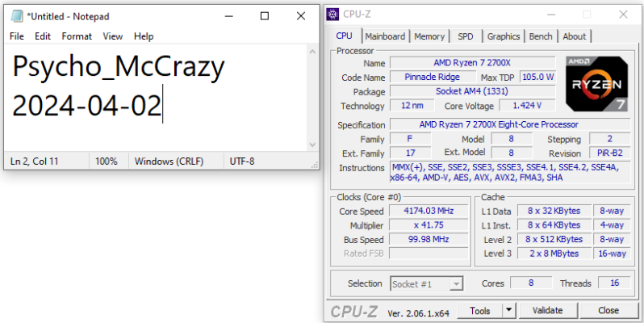Click the Bus Speed value 99.98 MHz
Viewport: 644px width, 323px height.
point(429,239)
